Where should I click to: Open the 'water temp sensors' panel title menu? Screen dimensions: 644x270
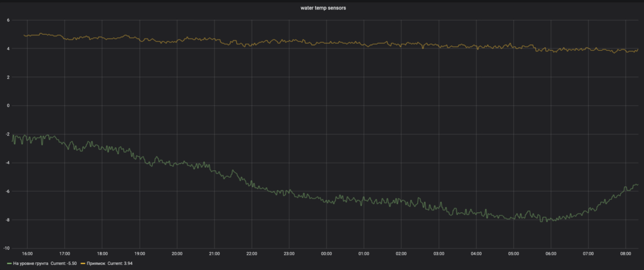tap(322, 8)
